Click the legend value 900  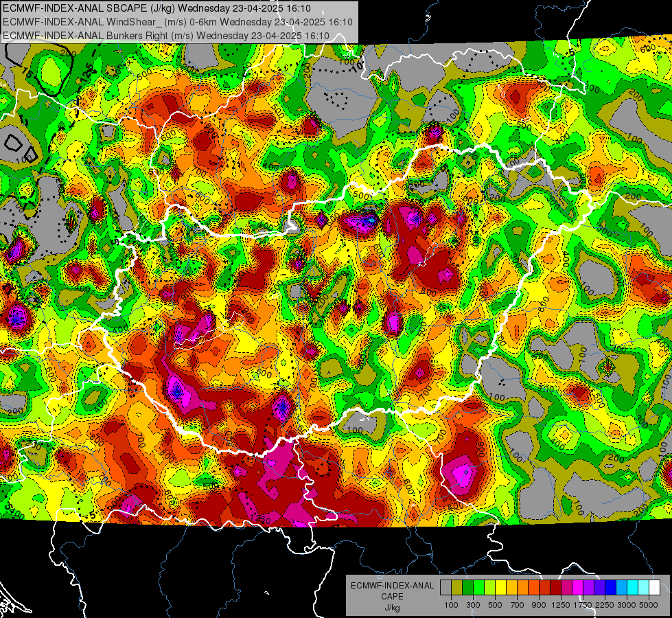539,605
